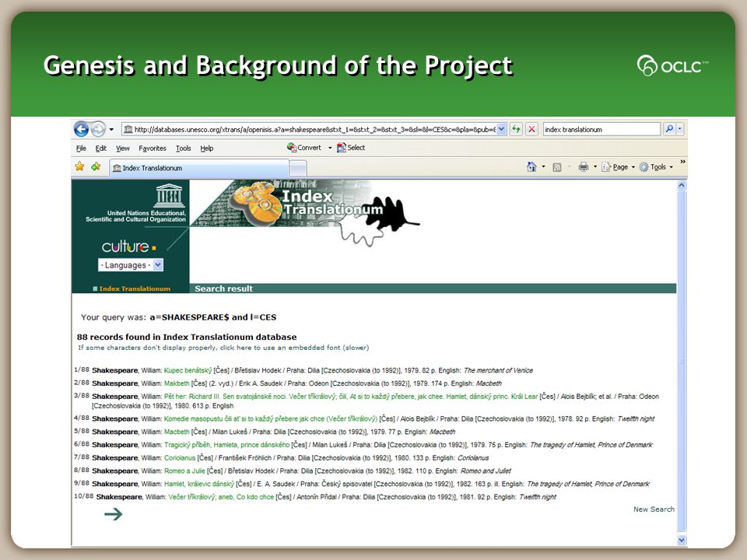Click the query text a=SHAKESPEARE$ and l=CES
Viewport: 747px width, 560px height.
pyautogui.click(x=213, y=317)
